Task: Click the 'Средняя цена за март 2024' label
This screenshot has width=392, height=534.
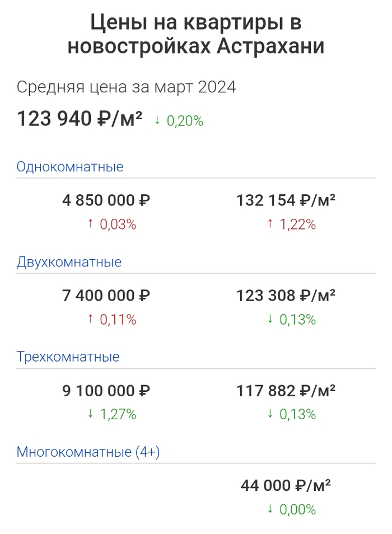Action: (126, 88)
